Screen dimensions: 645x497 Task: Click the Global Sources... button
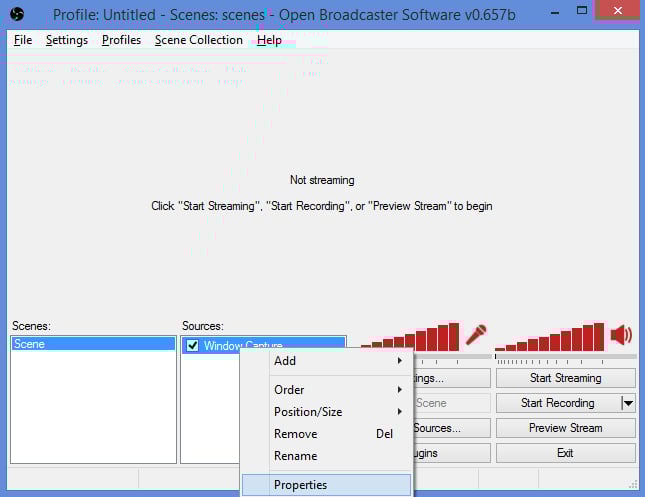pyautogui.click(x=452, y=428)
